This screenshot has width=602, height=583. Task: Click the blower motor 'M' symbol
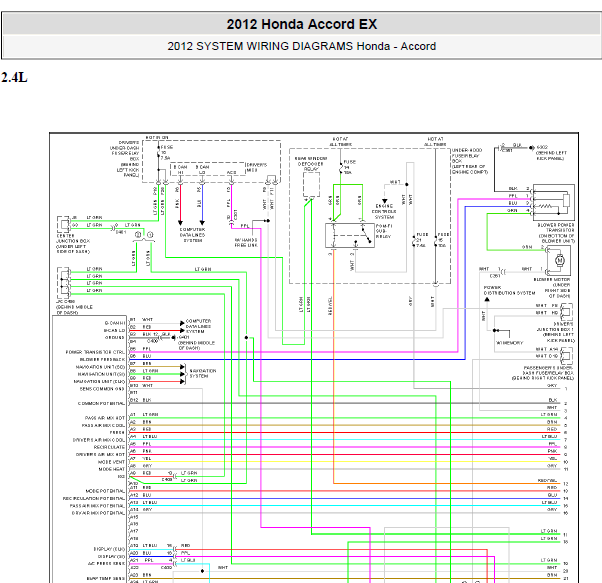click(559, 260)
